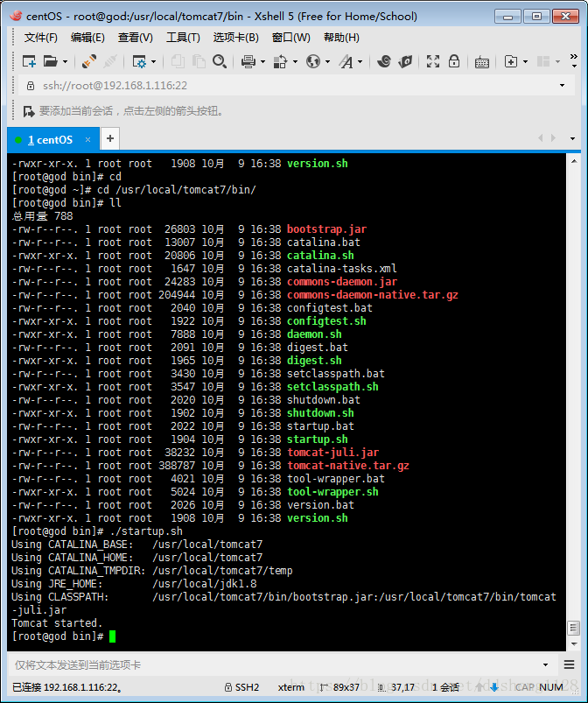Click the greyed layout arrange icon
This screenshot has width=588, height=703.
point(543,61)
